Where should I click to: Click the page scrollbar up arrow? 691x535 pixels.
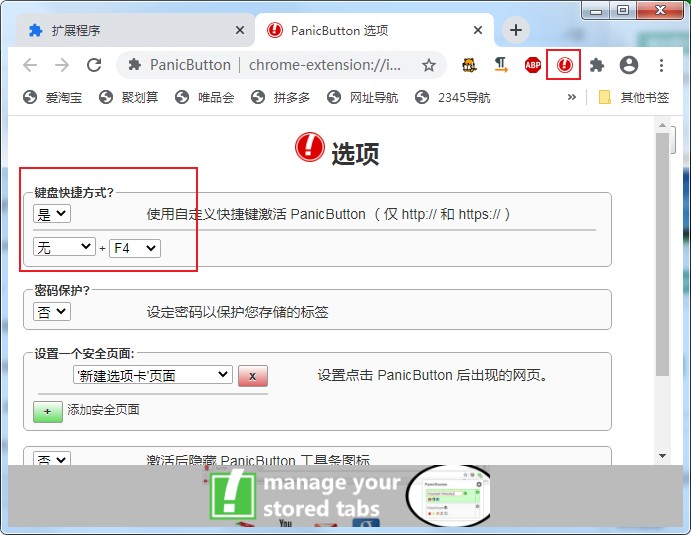[662, 126]
